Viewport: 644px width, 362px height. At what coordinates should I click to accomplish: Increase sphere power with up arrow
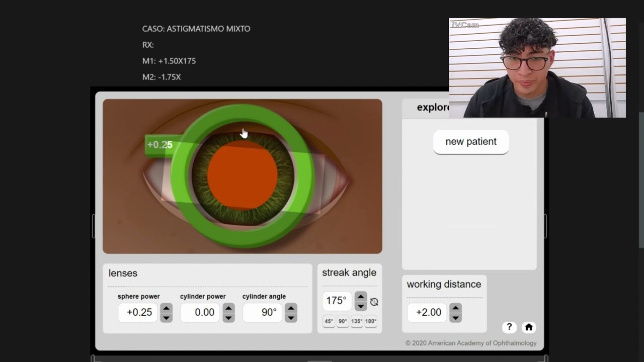click(x=166, y=308)
